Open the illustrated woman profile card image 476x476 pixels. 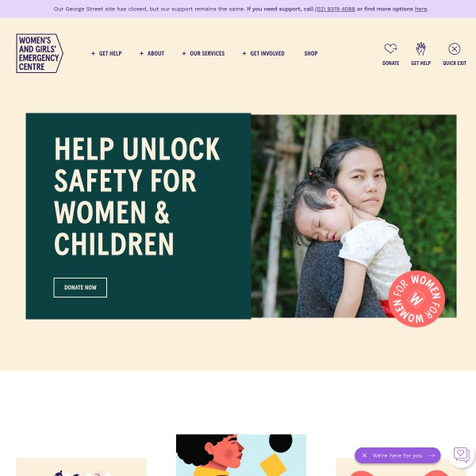[x=241, y=455]
